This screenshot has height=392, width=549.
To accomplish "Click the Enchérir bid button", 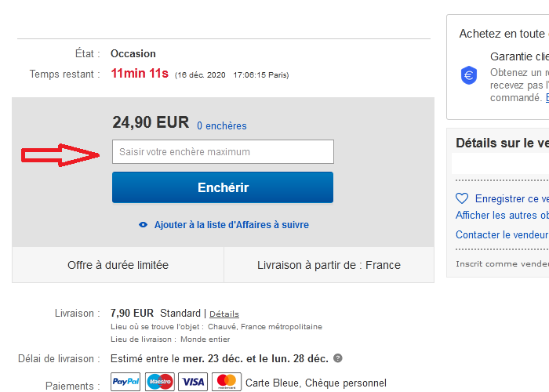I will pyautogui.click(x=223, y=187).
